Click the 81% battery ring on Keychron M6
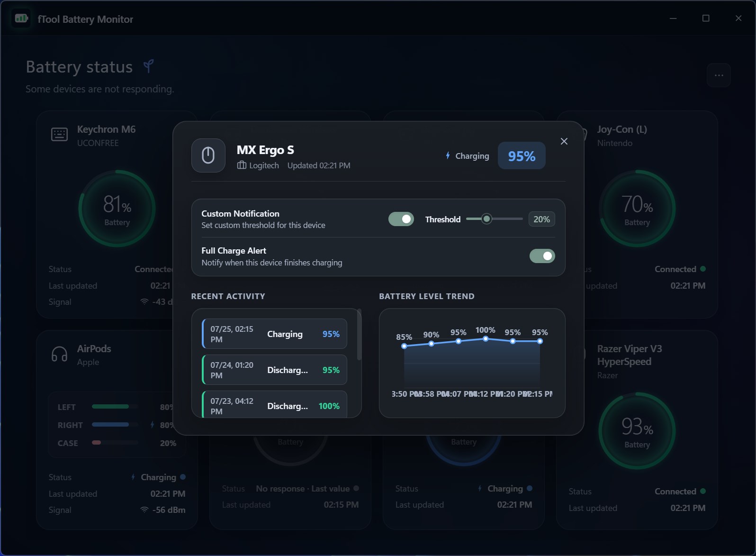 117,209
